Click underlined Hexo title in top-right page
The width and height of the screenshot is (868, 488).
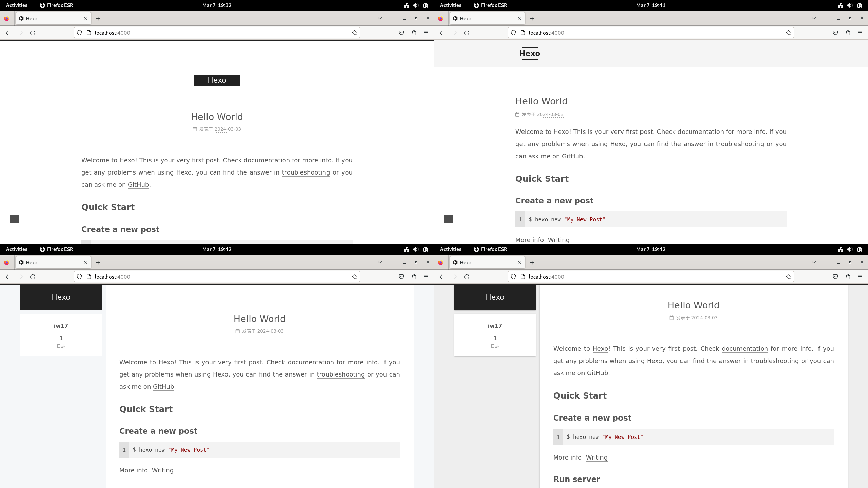(530, 53)
